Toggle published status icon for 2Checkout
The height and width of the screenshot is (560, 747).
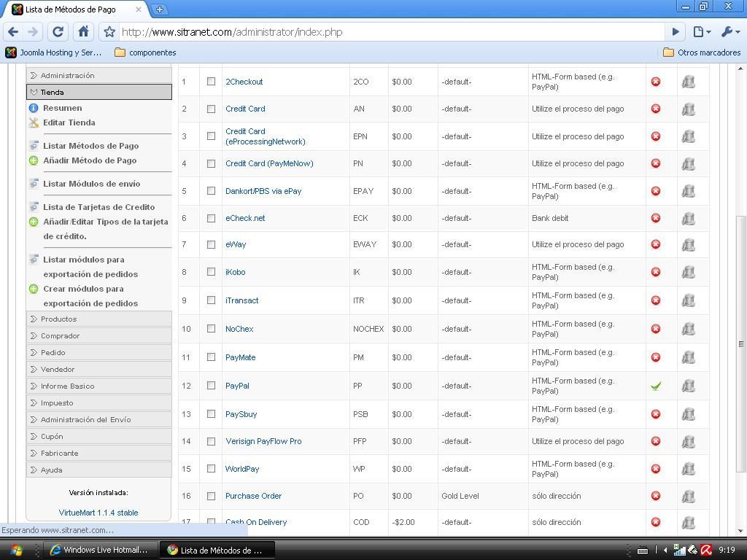pyautogui.click(x=656, y=82)
